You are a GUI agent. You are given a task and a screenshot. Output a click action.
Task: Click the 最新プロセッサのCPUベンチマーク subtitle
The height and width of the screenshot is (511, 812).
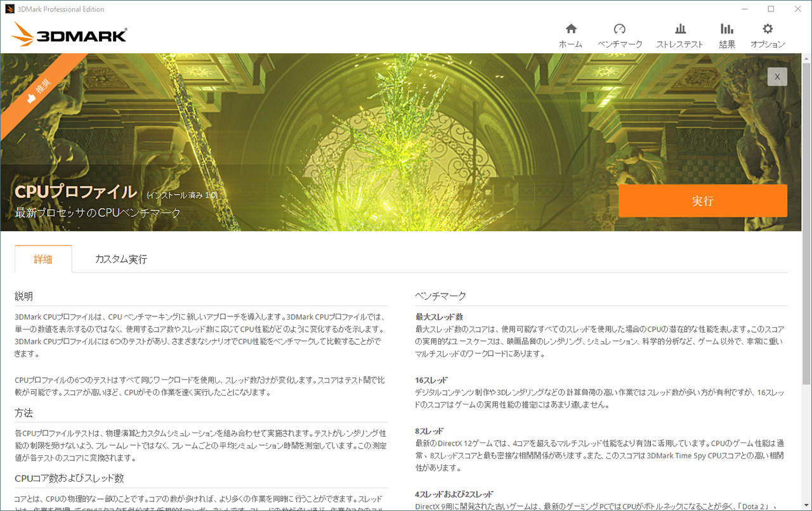click(x=98, y=213)
